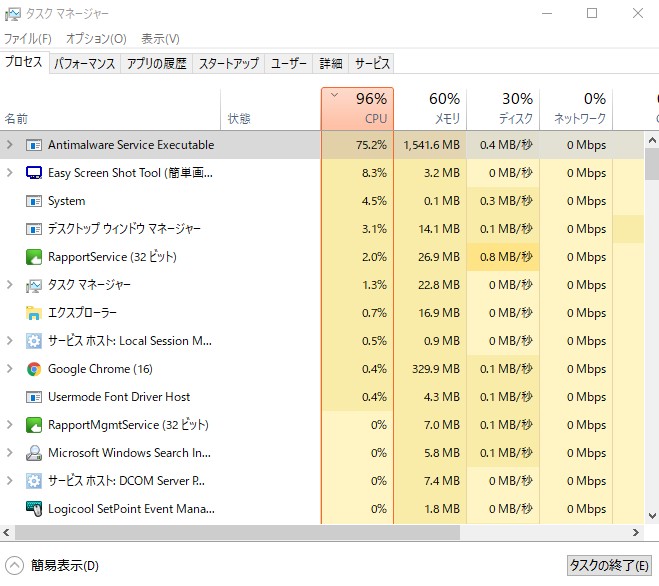Click the 簡易表示(D) link

[x=65, y=566]
